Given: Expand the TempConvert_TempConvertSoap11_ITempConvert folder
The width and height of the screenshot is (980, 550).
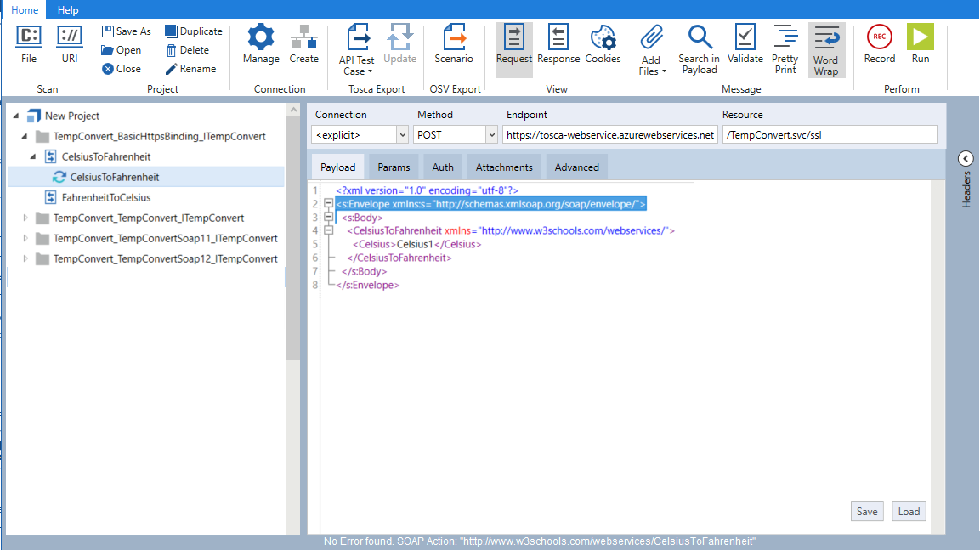Looking at the screenshot, I should point(25,239).
